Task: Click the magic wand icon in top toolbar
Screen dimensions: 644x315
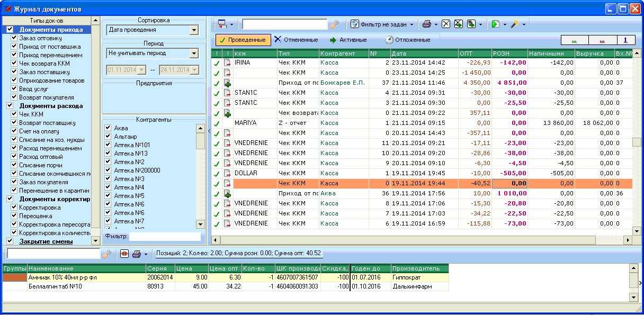Action: tap(515, 24)
